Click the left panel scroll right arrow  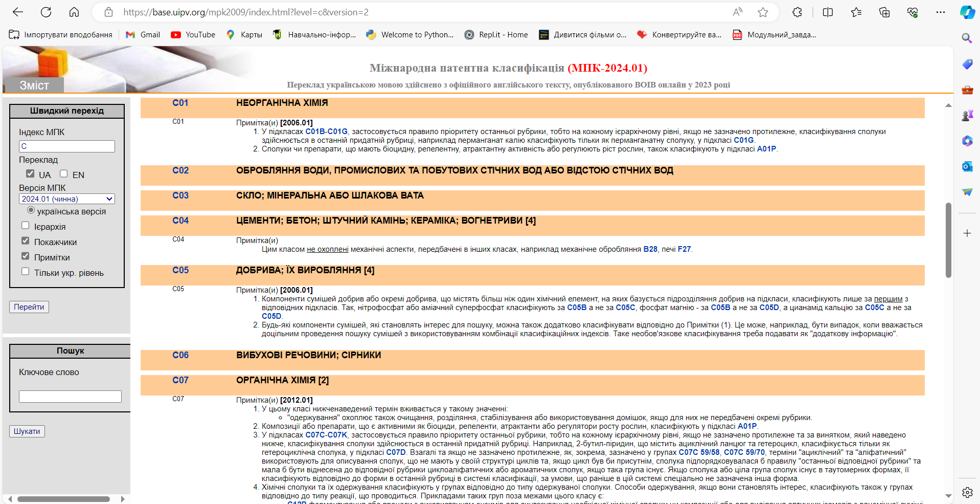coord(123,499)
